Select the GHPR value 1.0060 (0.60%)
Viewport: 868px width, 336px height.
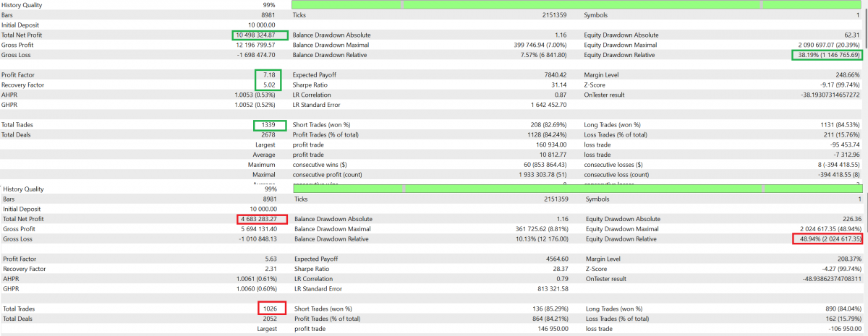click(257, 288)
